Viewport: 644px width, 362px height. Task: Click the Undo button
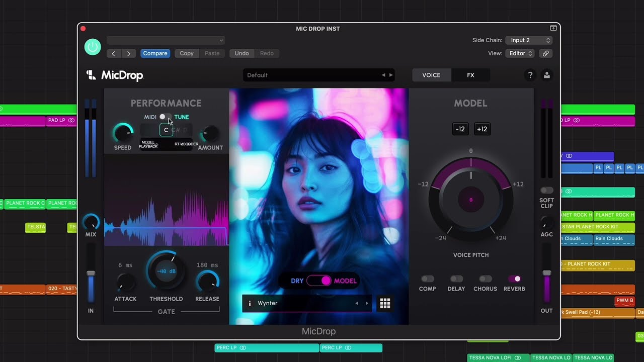242,53
